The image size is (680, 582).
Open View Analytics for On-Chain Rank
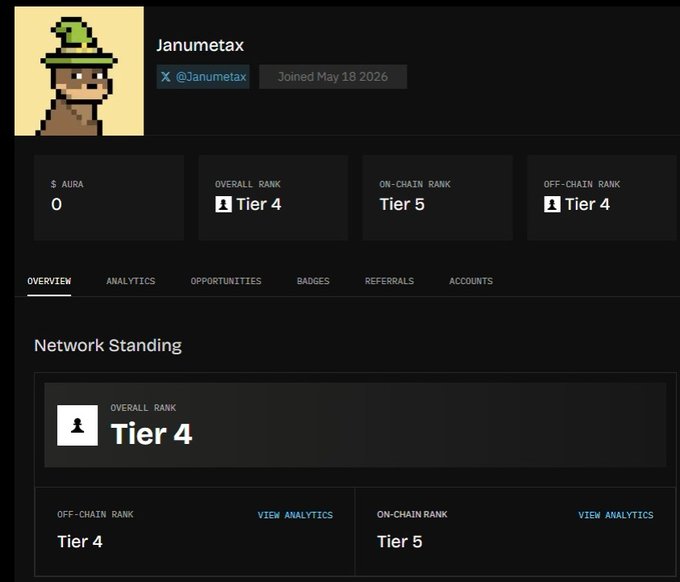pos(616,515)
